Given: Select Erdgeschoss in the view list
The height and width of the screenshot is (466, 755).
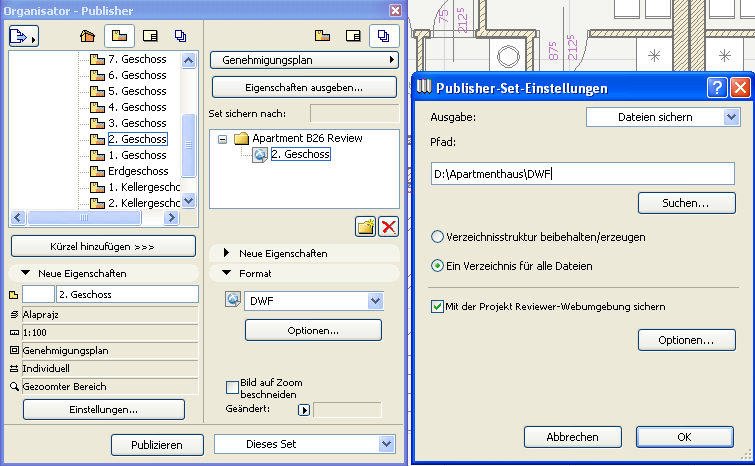Looking at the screenshot, I should 138,171.
